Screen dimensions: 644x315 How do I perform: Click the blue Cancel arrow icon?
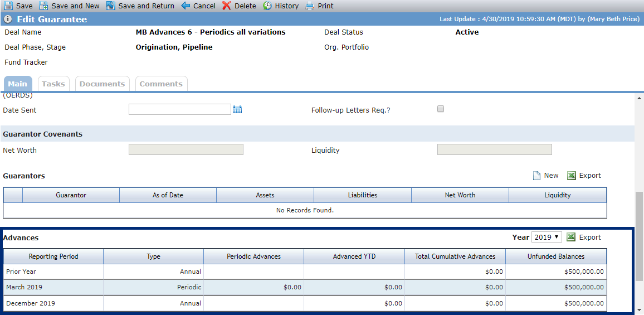(x=186, y=6)
